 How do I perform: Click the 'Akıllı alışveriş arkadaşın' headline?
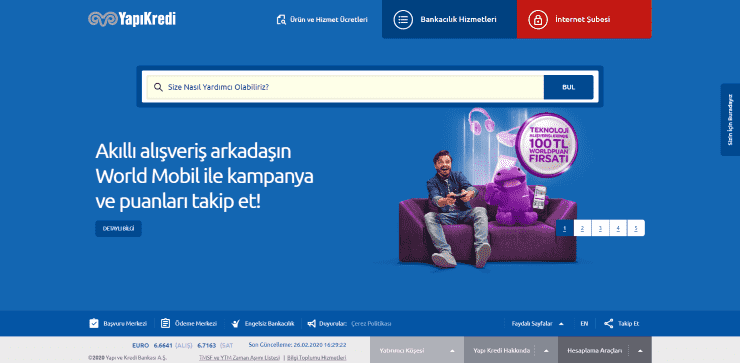193,152
